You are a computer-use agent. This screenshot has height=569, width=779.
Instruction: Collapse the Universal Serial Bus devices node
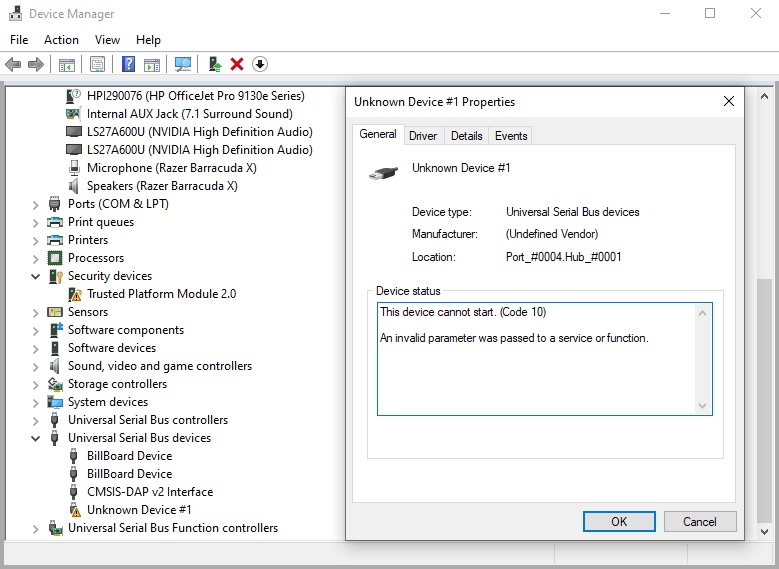coord(35,438)
